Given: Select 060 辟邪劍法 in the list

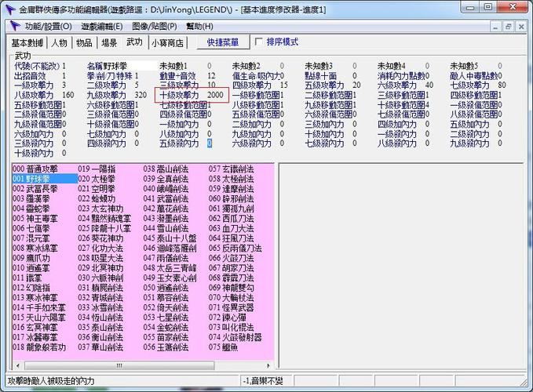Looking at the screenshot, I should (x=231, y=198).
